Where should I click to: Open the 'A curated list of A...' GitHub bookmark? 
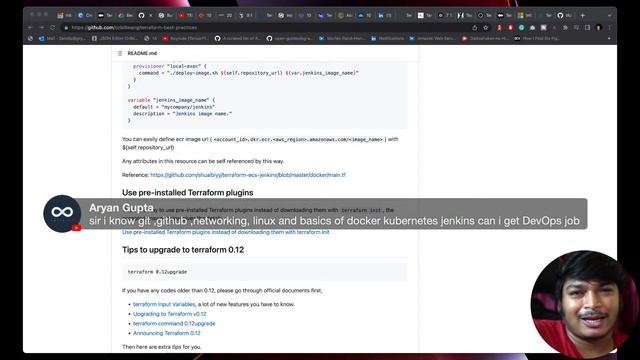point(238,38)
